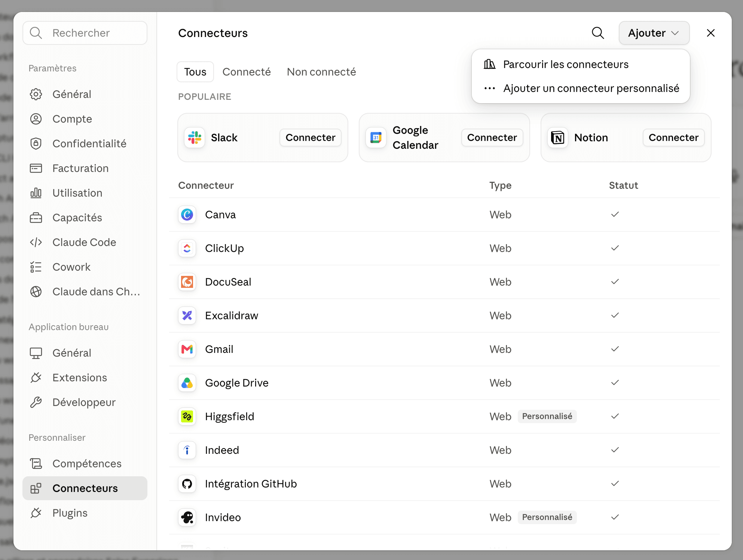Open the Canva connector row
Screen dimensions: 743x560
[444, 215]
